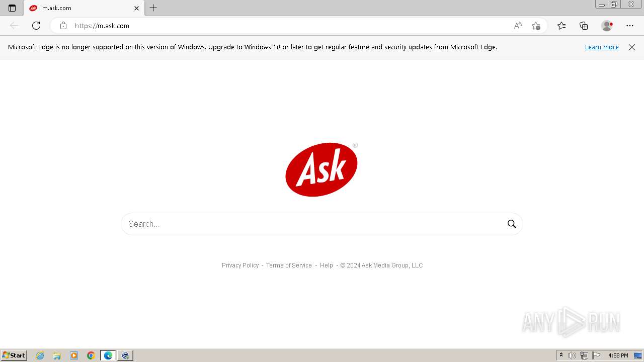The height and width of the screenshot is (362, 644).
Task: Launch Internet Explorer from taskbar
Action: 40,355
